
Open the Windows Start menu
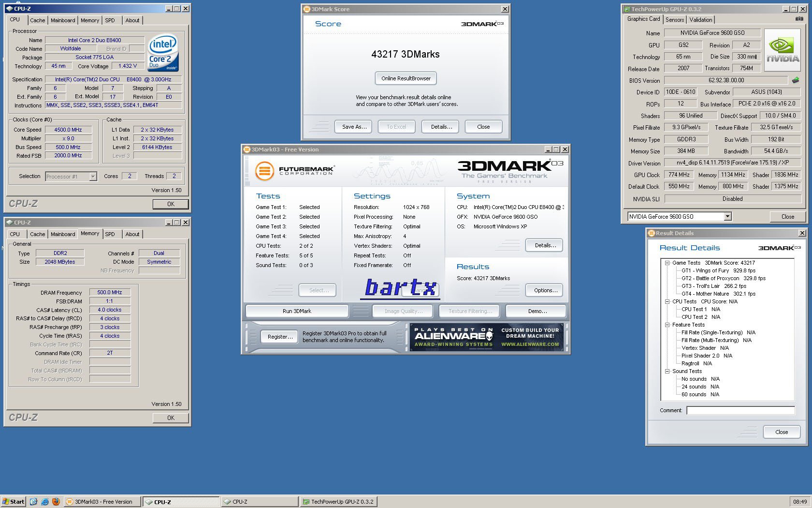click(14, 502)
